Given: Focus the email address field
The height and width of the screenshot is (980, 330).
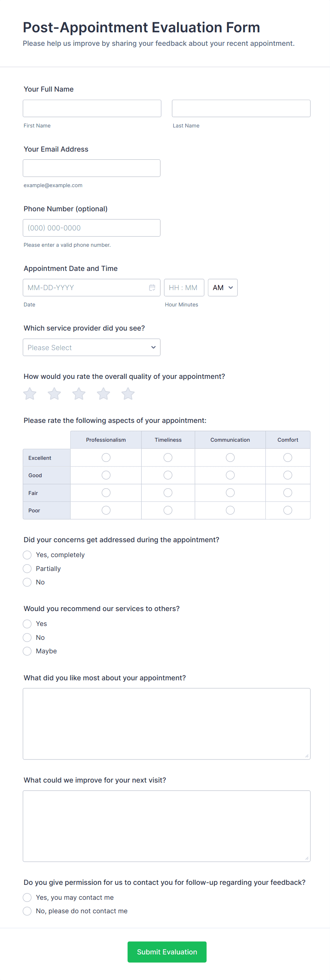Looking at the screenshot, I should [x=92, y=168].
